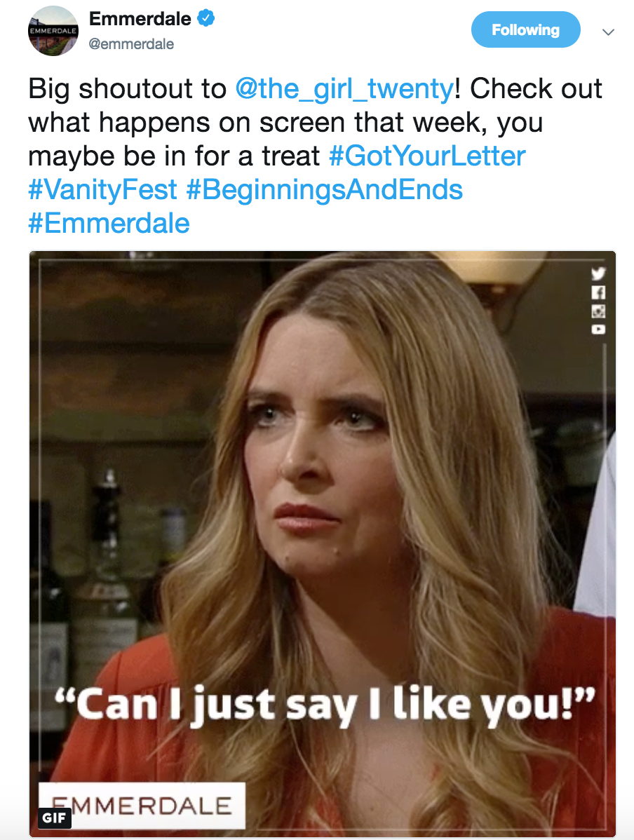Click the Twitter bird icon on GIF

(x=598, y=273)
